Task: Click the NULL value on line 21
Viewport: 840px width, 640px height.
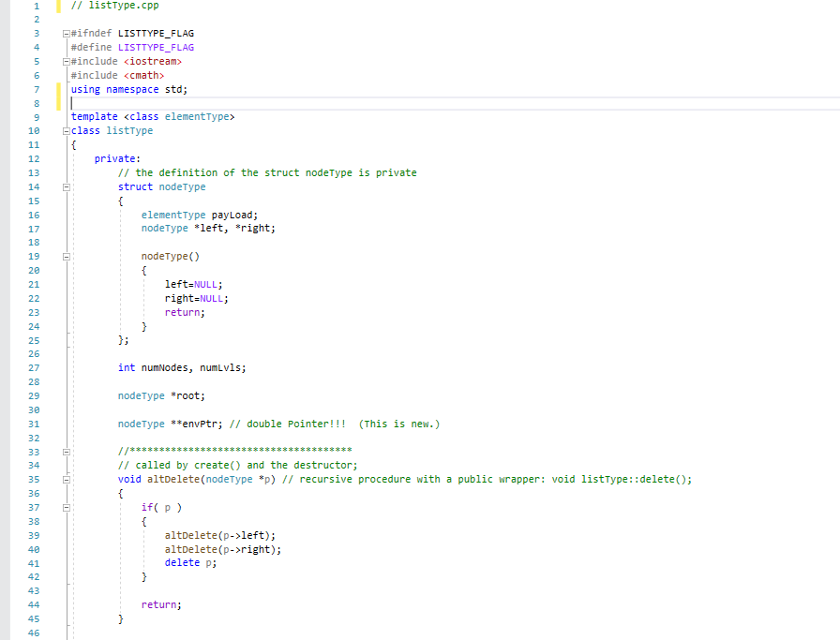Action: click(x=204, y=284)
